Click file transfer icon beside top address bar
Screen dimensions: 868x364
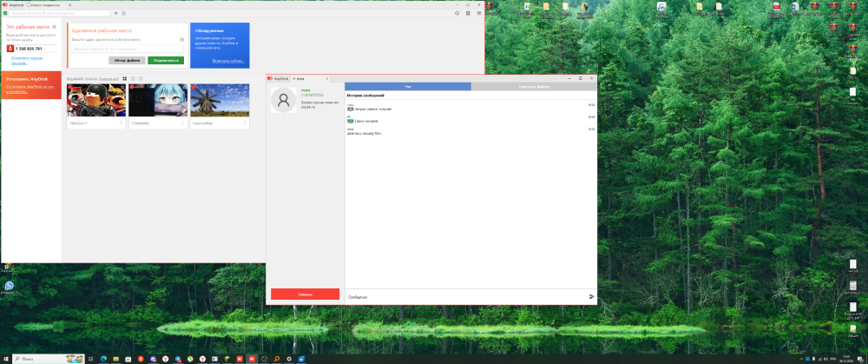(x=123, y=13)
